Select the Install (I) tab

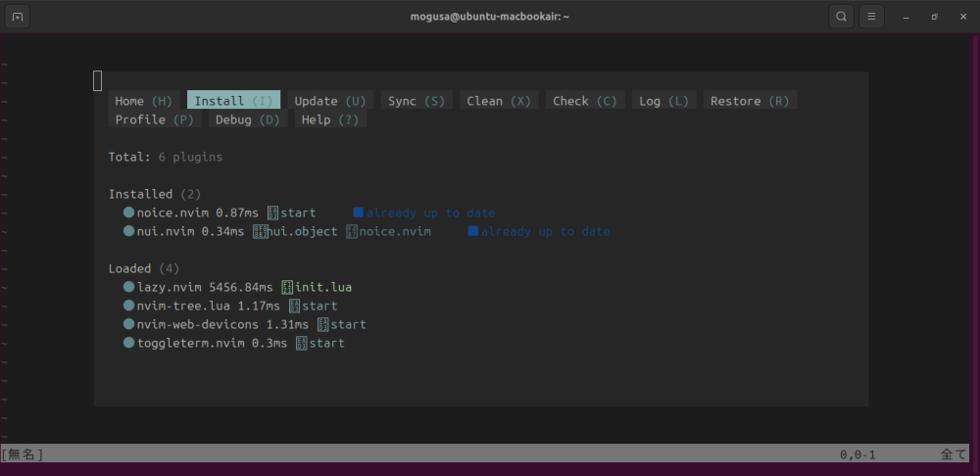tap(233, 101)
